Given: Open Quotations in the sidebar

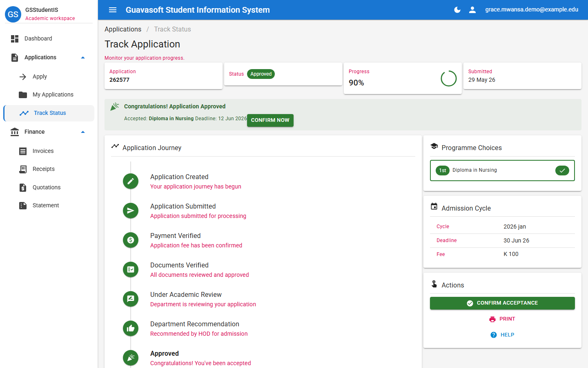Looking at the screenshot, I should click(49, 187).
